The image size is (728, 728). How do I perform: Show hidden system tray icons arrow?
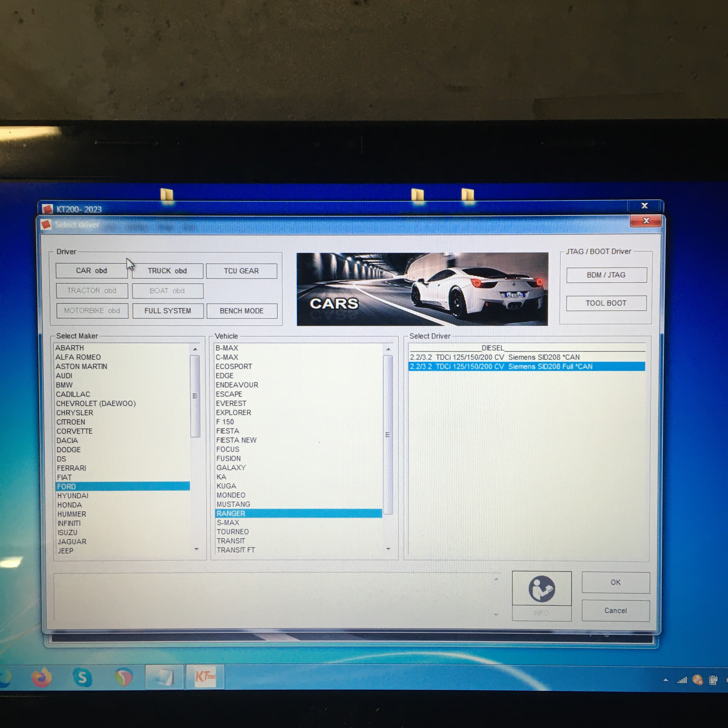[666, 680]
